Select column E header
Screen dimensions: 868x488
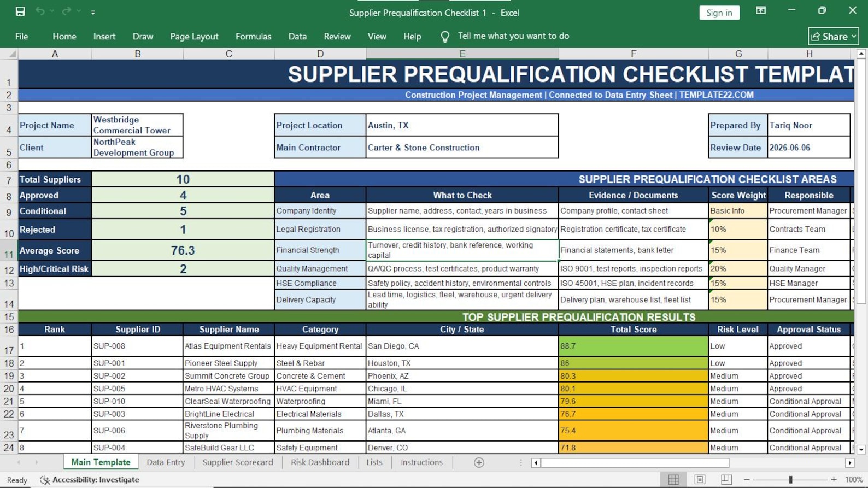[462, 54]
